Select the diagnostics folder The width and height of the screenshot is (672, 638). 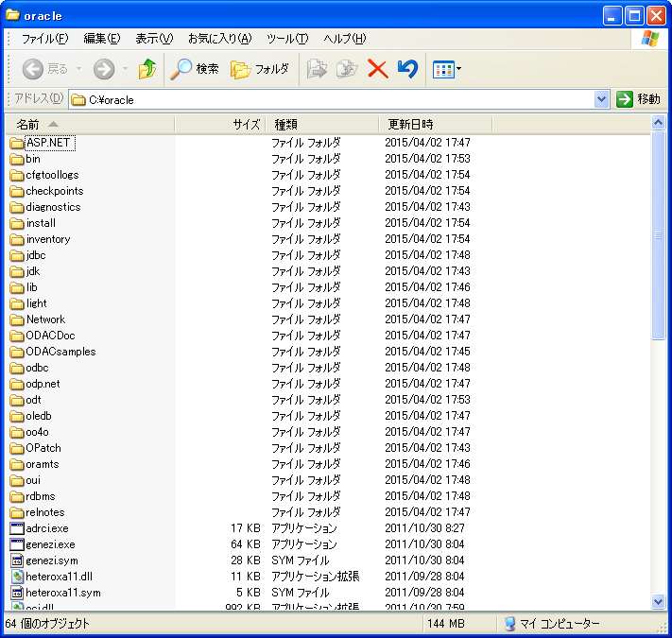click(x=53, y=207)
